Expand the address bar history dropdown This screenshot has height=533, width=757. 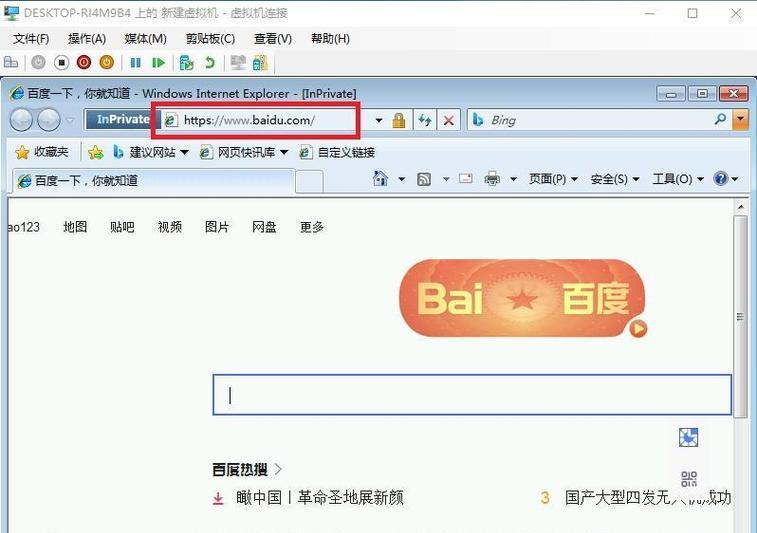[x=379, y=120]
